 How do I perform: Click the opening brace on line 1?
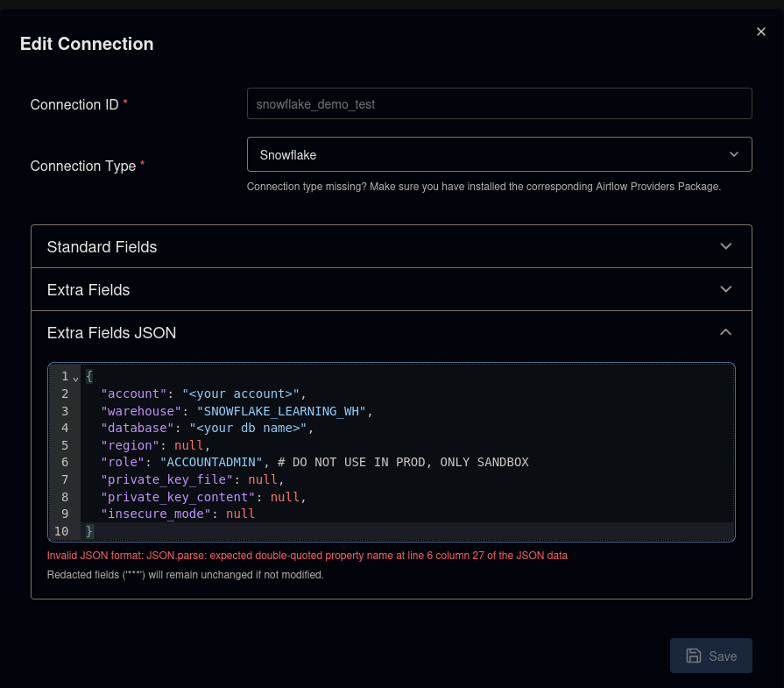coord(89,376)
